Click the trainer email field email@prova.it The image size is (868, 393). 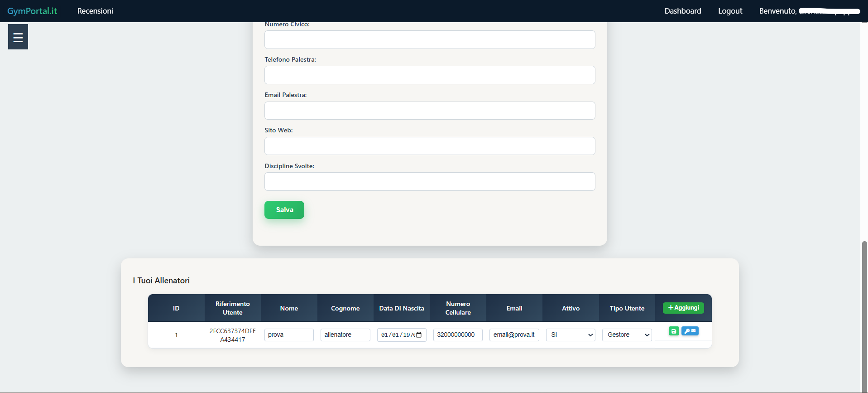pyautogui.click(x=514, y=335)
